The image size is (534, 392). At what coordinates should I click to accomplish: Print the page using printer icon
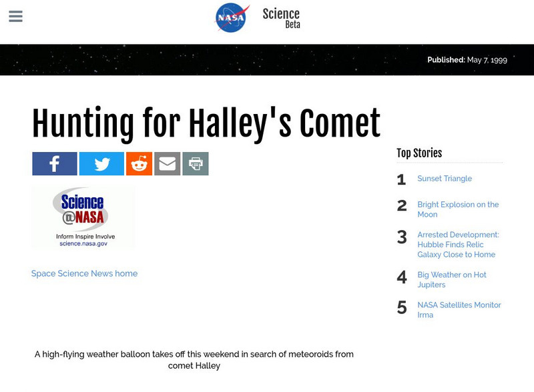tap(196, 163)
